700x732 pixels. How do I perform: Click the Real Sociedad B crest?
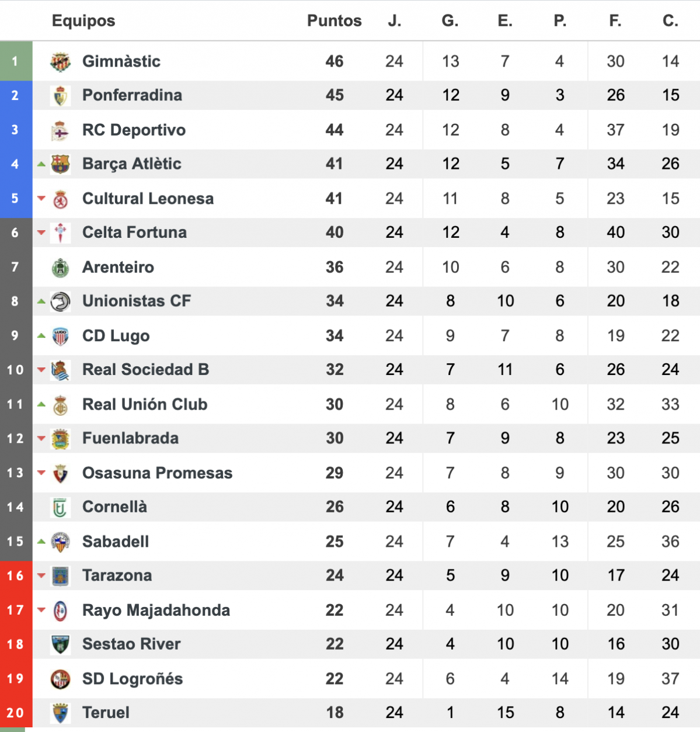pyautogui.click(x=60, y=370)
